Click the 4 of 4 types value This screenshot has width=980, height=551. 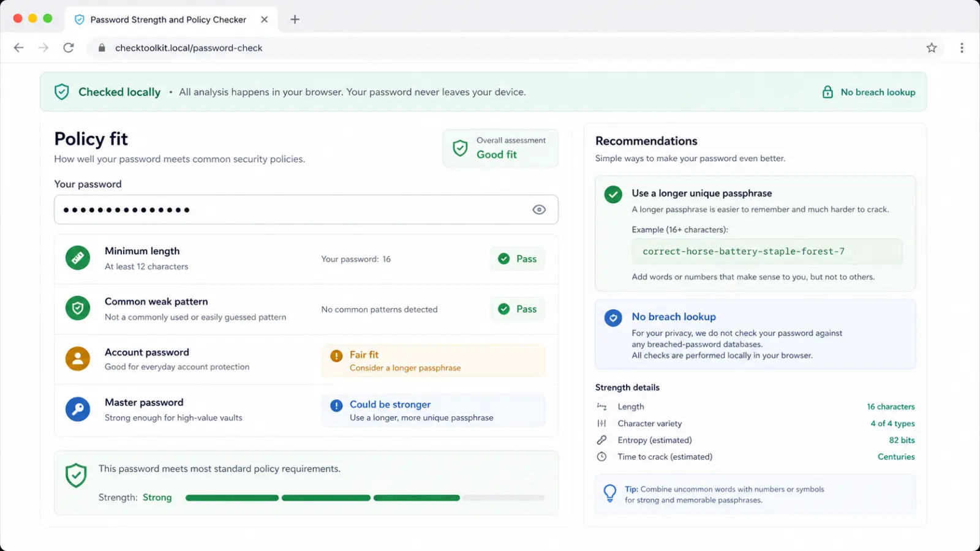click(x=892, y=423)
